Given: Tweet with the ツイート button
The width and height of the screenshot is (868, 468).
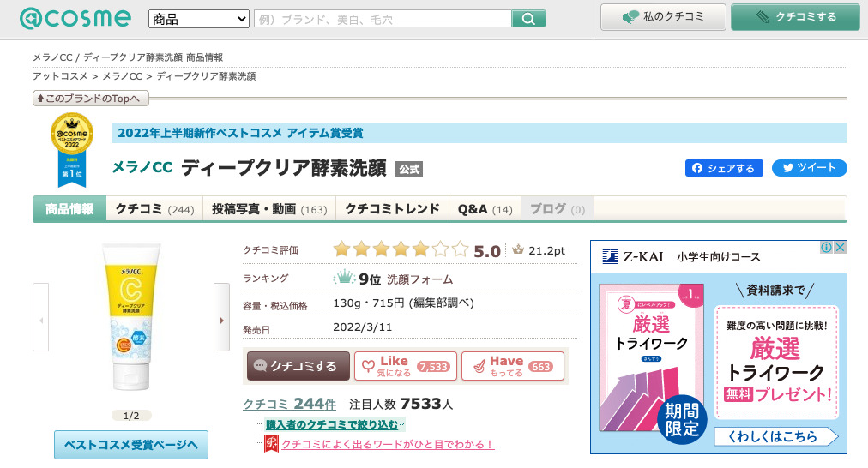Looking at the screenshot, I should [810, 168].
